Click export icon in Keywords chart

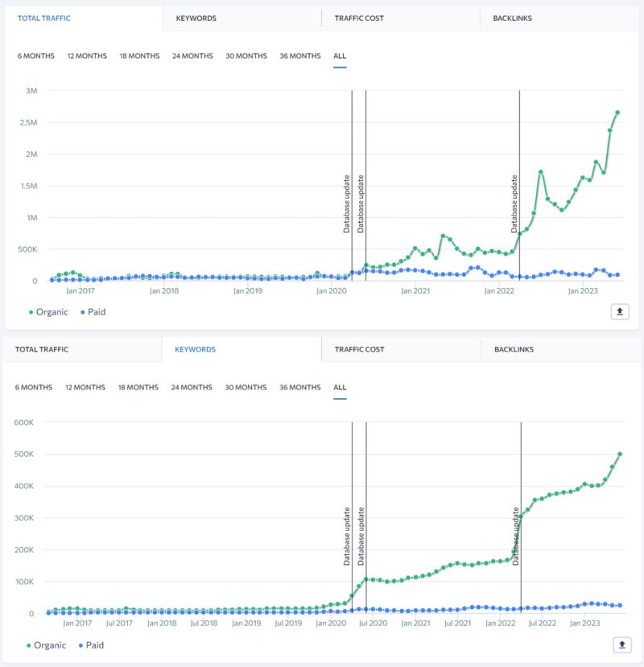[621, 644]
